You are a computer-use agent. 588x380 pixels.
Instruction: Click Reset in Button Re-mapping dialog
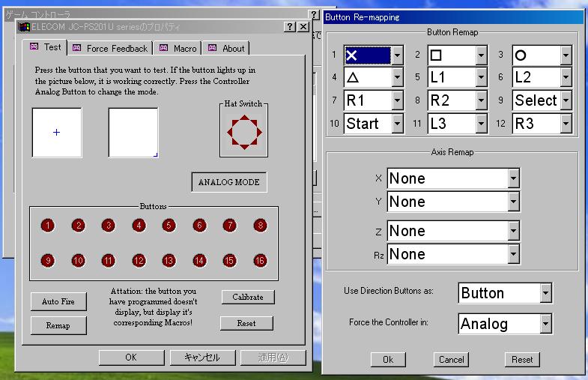click(x=522, y=360)
